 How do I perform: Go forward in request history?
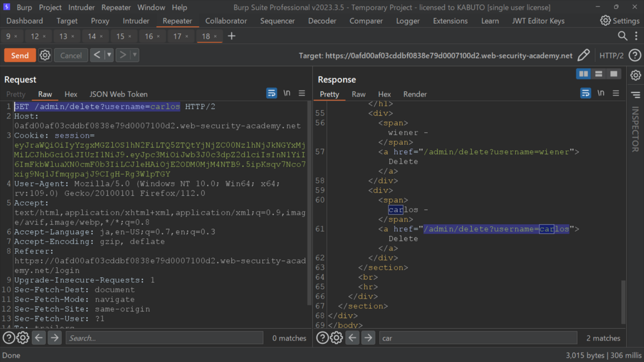[x=122, y=55]
